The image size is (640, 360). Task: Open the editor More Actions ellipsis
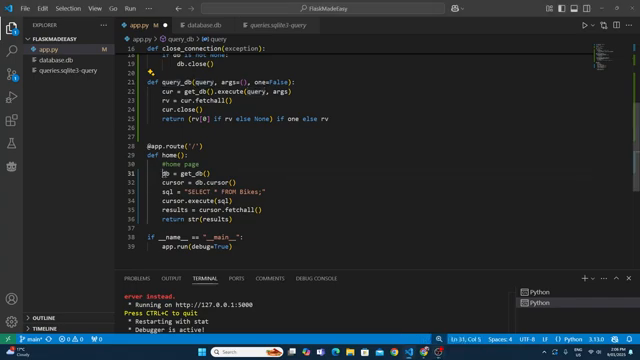(629, 25)
